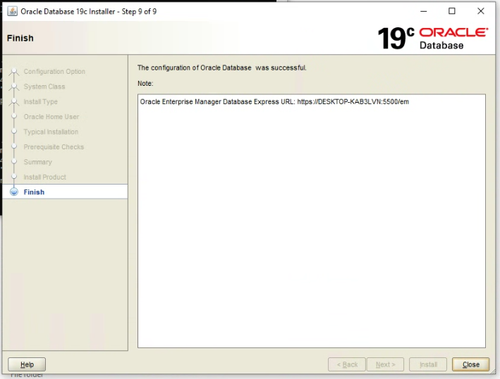The image size is (500, 379).
Task: Click the Java installer icon in title bar
Action: click(12, 11)
